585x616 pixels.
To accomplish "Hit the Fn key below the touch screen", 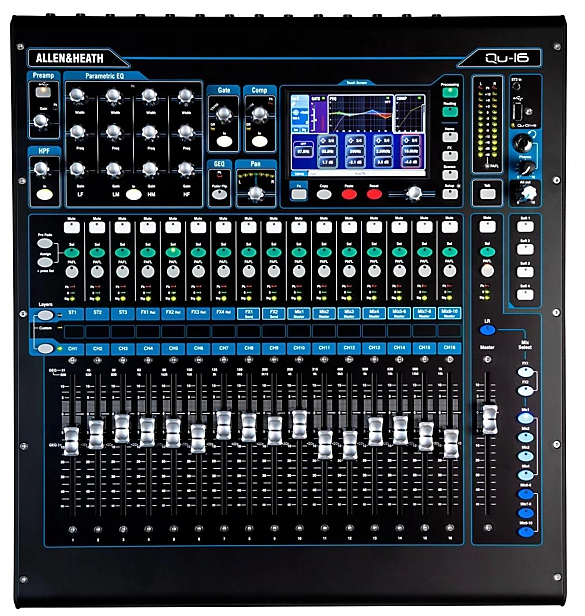I will (x=299, y=194).
